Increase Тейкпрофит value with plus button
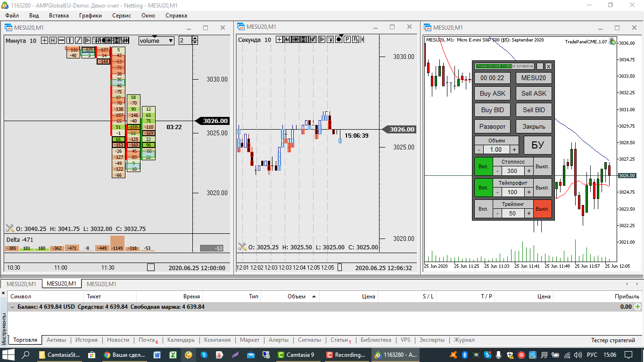The image size is (644, 362). (529, 192)
